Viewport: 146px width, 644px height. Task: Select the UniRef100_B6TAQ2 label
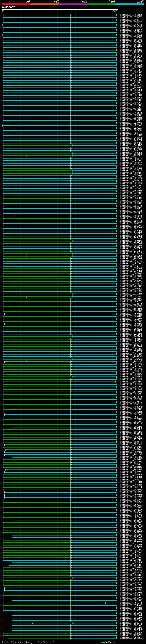click(x=131, y=42)
